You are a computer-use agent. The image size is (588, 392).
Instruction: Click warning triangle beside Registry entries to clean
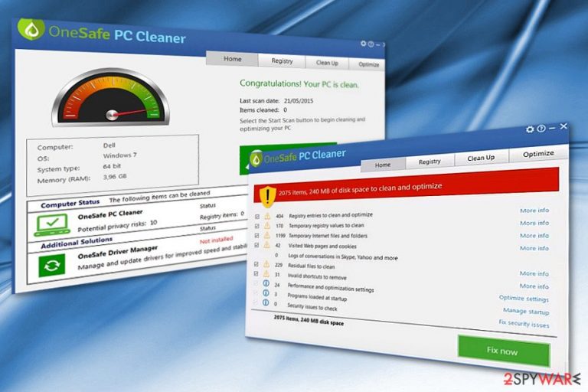(x=267, y=216)
